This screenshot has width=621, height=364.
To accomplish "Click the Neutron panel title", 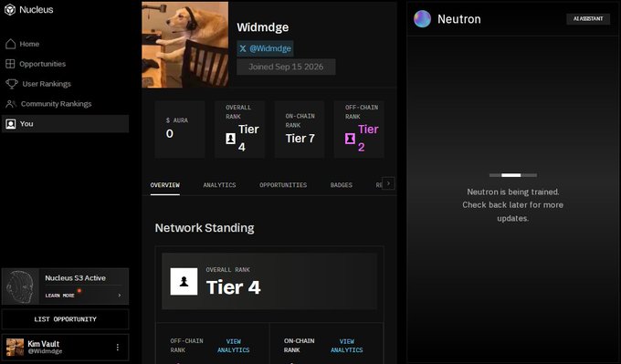I will point(459,19).
